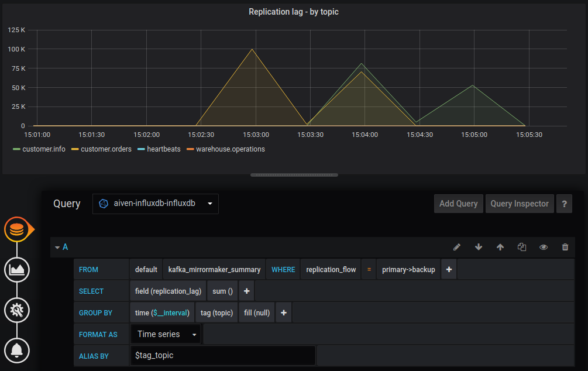Open the sum() aggregation menu
This screenshot has width=588, height=371.
click(222, 291)
